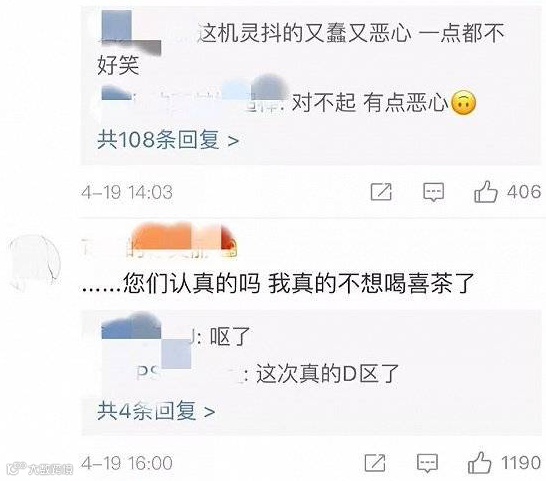Expand 共4条回复 replies
Viewport: 546px width, 481px height.
(x=156, y=411)
